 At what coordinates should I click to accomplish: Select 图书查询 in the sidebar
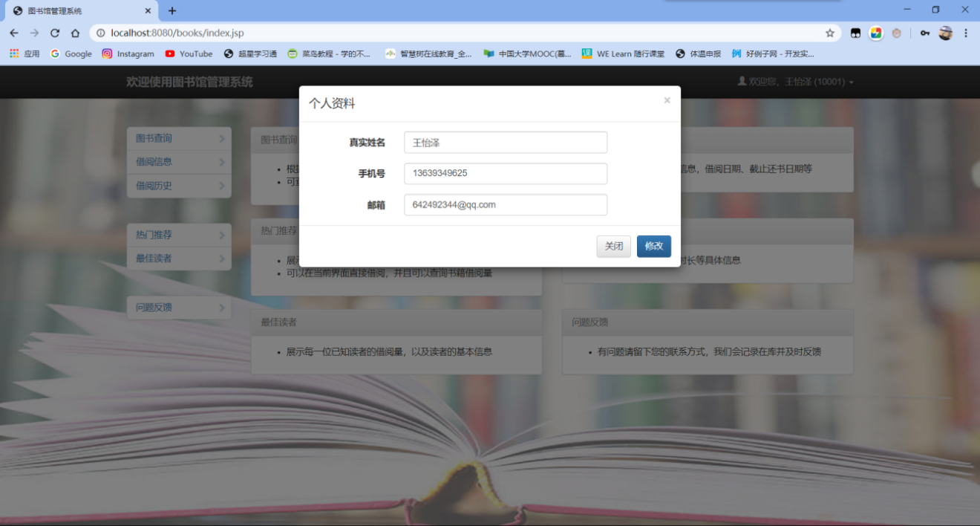(179, 138)
